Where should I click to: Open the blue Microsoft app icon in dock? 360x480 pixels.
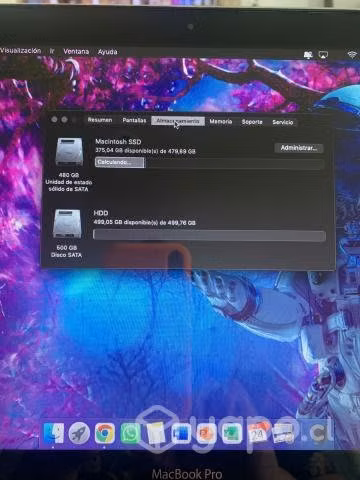click(181, 433)
